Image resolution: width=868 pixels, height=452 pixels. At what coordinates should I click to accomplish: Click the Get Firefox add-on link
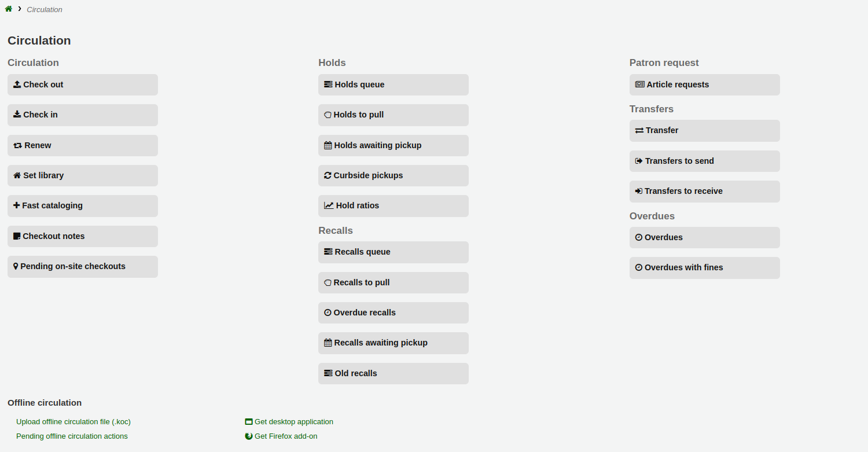pyautogui.click(x=286, y=436)
